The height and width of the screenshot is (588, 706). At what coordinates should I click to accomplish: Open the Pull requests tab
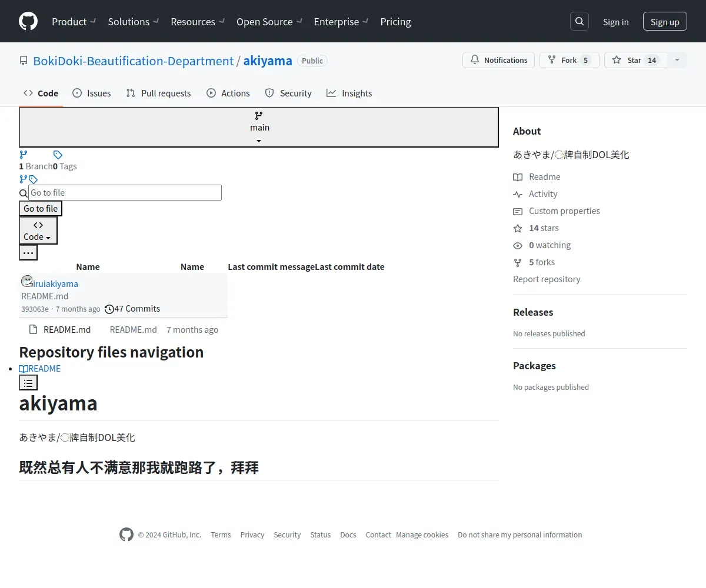(x=158, y=93)
